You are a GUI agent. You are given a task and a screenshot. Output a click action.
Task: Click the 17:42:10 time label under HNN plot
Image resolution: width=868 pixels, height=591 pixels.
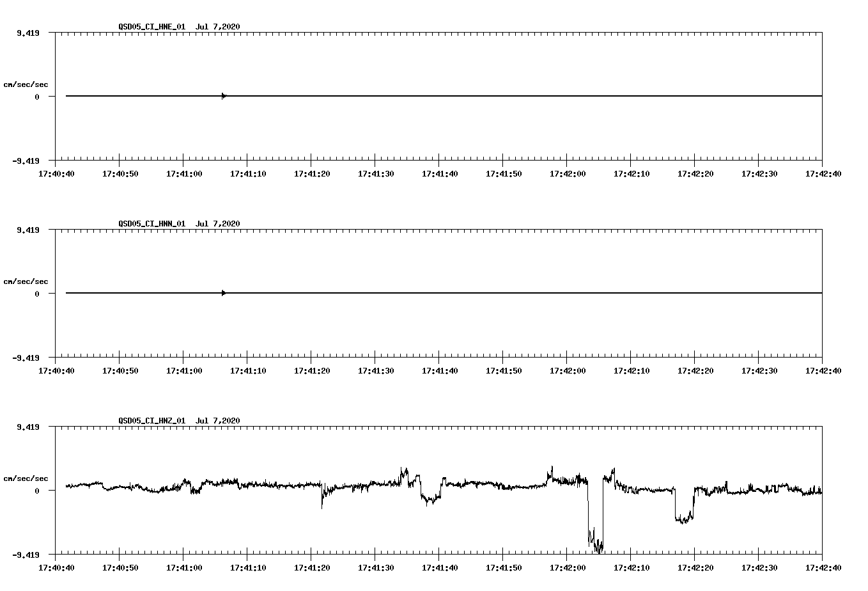click(x=632, y=370)
